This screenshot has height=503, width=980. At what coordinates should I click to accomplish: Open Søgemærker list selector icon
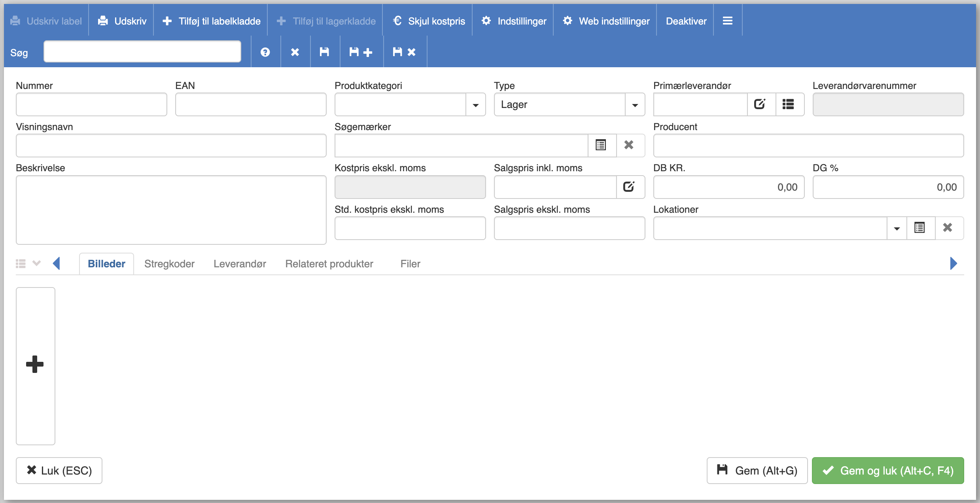pos(601,145)
